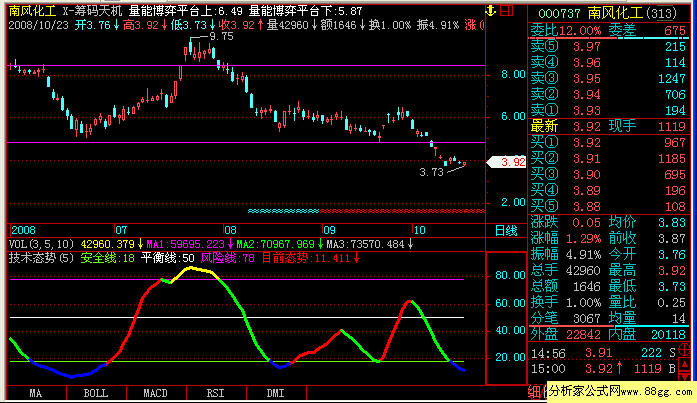Select the 15:00 trade tick row
The height and width of the screenshot is (403, 697).
(604, 369)
